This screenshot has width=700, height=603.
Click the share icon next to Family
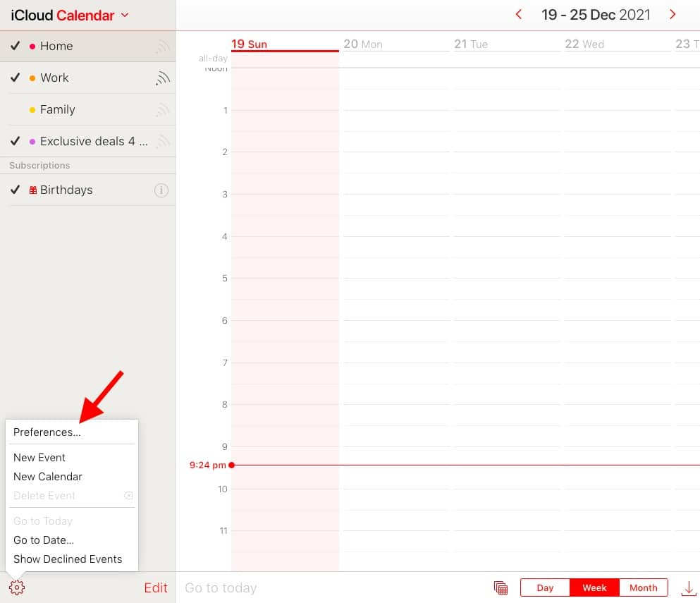163,110
